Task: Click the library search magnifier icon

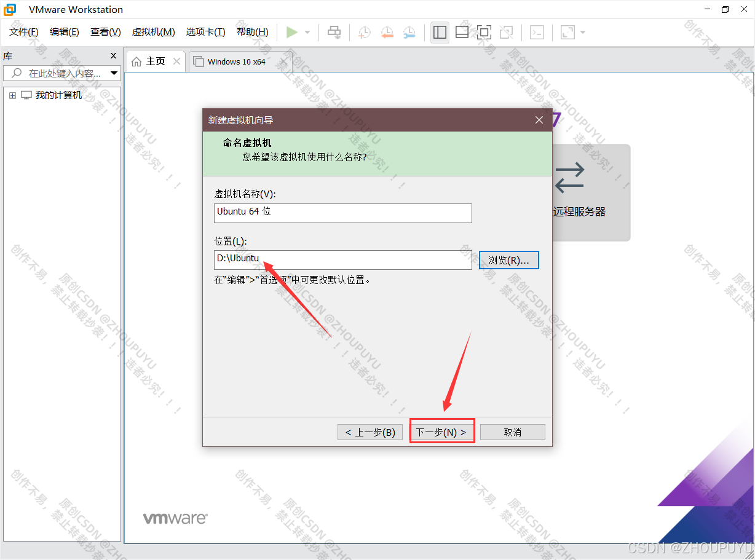Action: click(16, 73)
